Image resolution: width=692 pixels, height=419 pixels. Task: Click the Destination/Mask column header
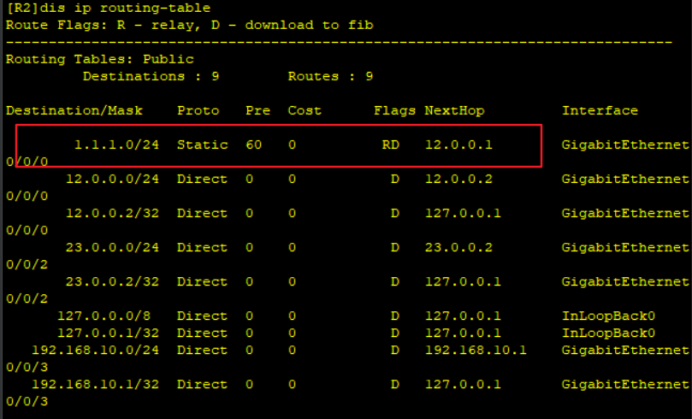click(74, 110)
